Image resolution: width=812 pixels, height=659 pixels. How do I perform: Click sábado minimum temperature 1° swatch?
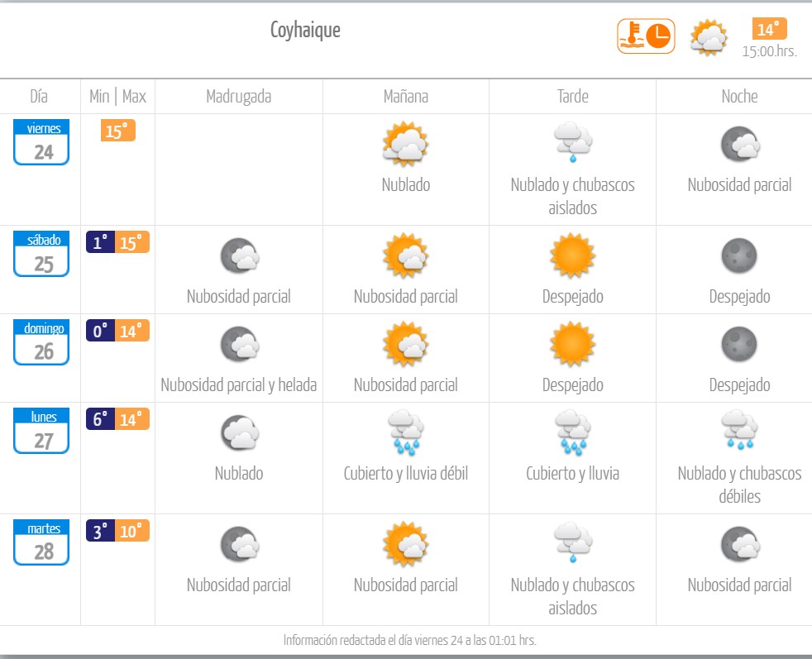pyautogui.click(x=100, y=241)
